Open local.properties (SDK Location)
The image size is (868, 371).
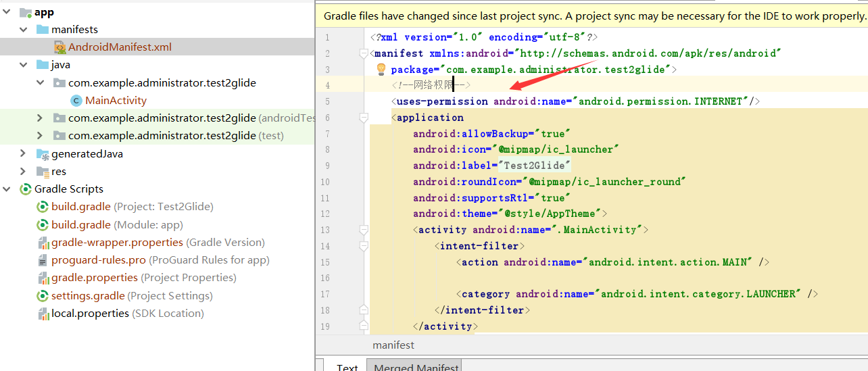pyautogui.click(x=128, y=314)
